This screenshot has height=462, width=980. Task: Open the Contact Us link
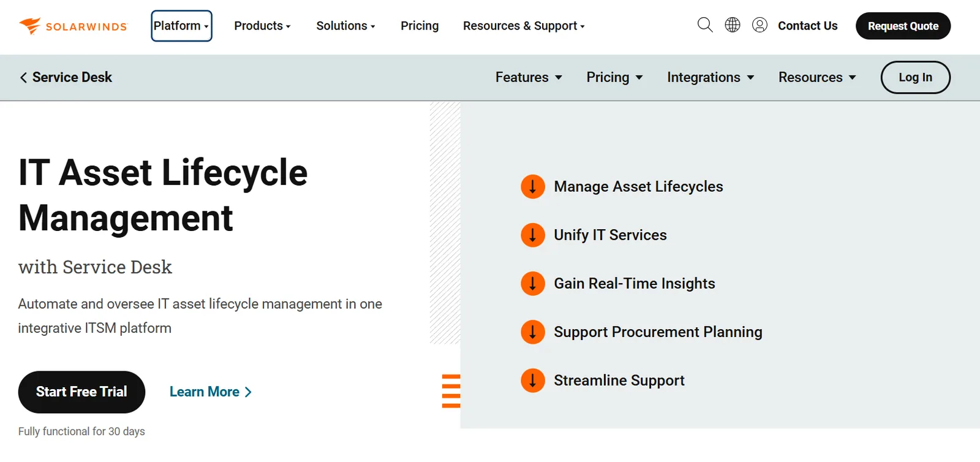(x=807, y=26)
